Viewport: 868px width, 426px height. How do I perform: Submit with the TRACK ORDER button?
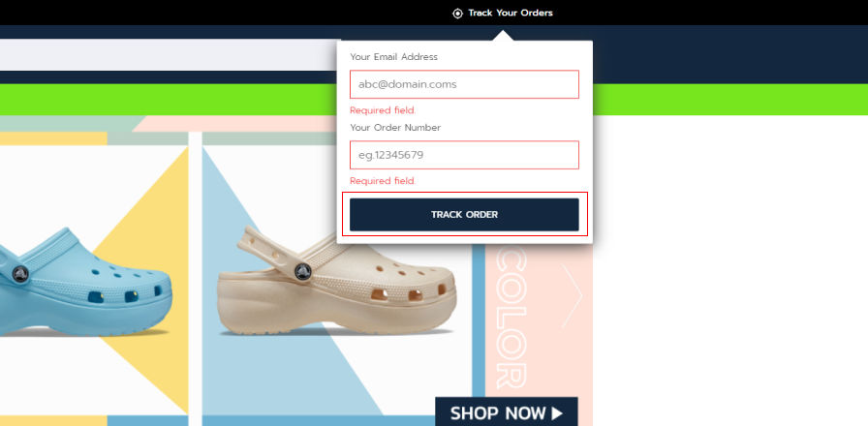(x=464, y=215)
